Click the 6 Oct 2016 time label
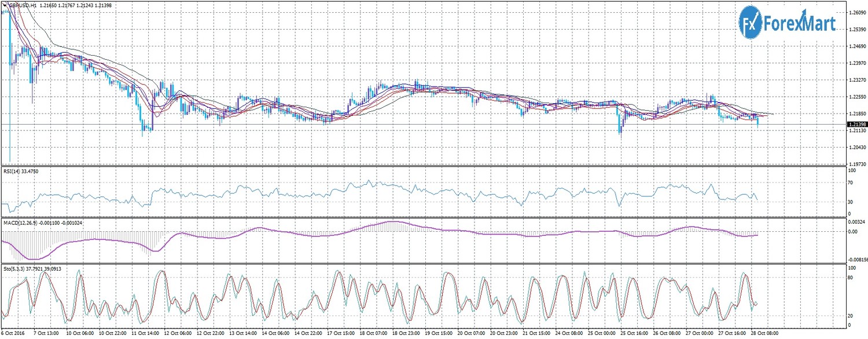 (13, 334)
